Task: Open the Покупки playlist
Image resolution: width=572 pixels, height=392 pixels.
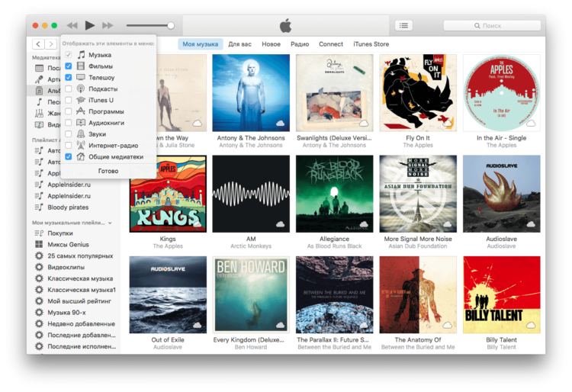Action: pyautogui.click(x=60, y=233)
